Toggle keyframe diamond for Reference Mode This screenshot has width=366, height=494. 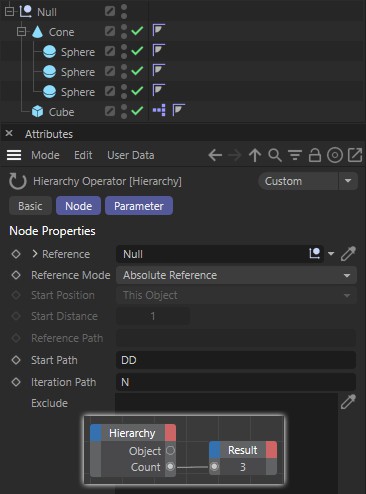coord(16,275)
